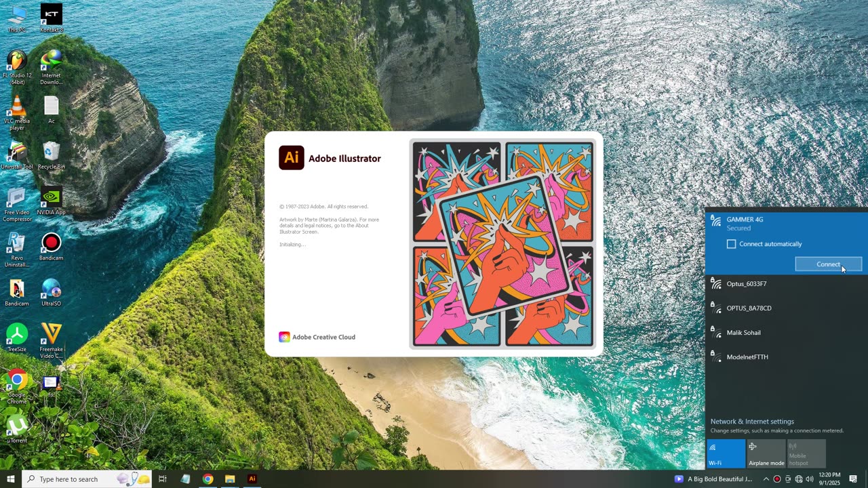Open the A Big Bold Beautiful J... taskbar widget
This screenshot has height=488, width=868.
pos(713,479)
